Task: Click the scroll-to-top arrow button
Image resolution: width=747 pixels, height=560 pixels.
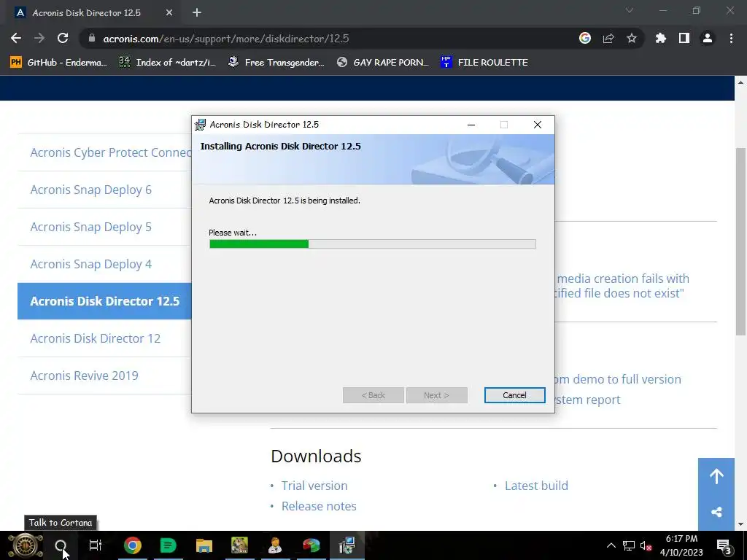Action: pyautogui.click(x=716, y=476)
